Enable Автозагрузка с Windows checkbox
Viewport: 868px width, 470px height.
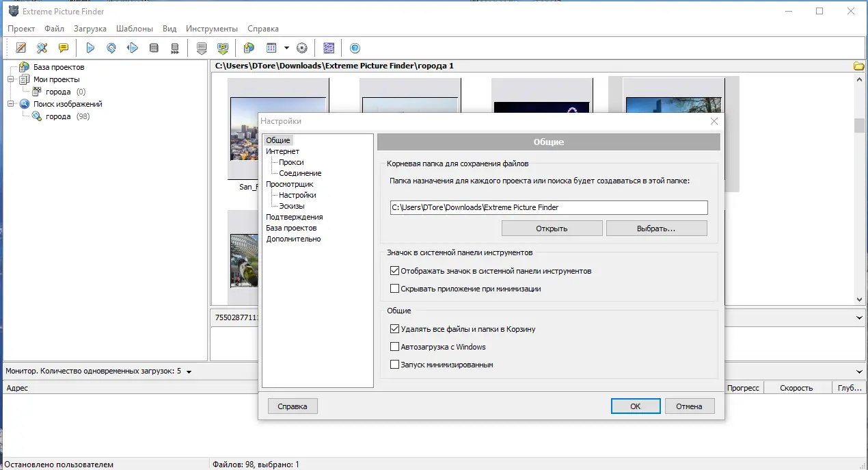click(x=394, y=347)
